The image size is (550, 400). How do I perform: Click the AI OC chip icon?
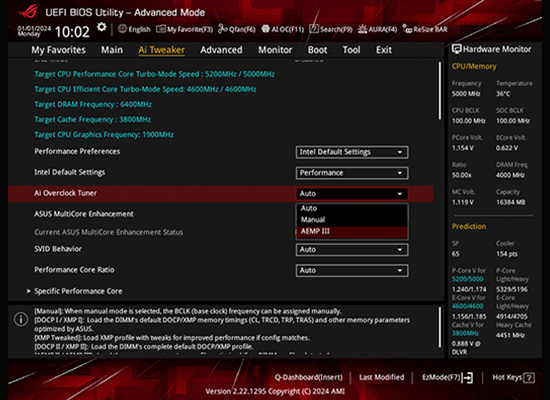click(x=266, y=29)
